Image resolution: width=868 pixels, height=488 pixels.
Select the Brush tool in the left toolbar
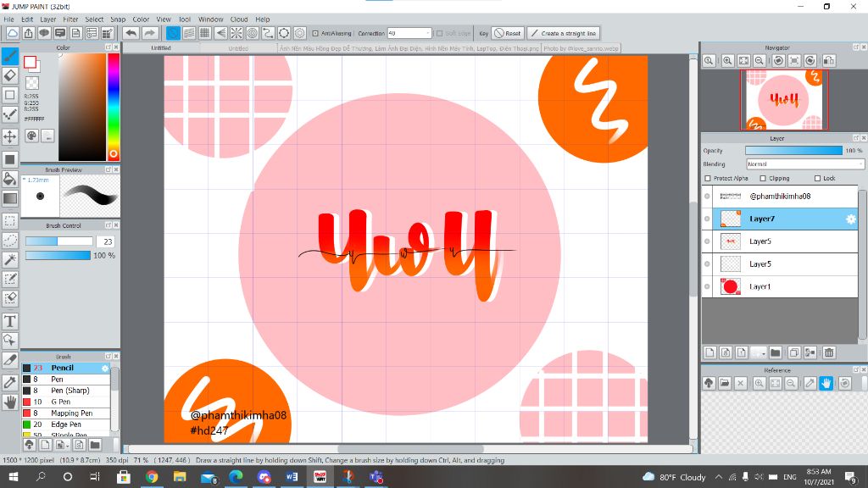point(10,56)
